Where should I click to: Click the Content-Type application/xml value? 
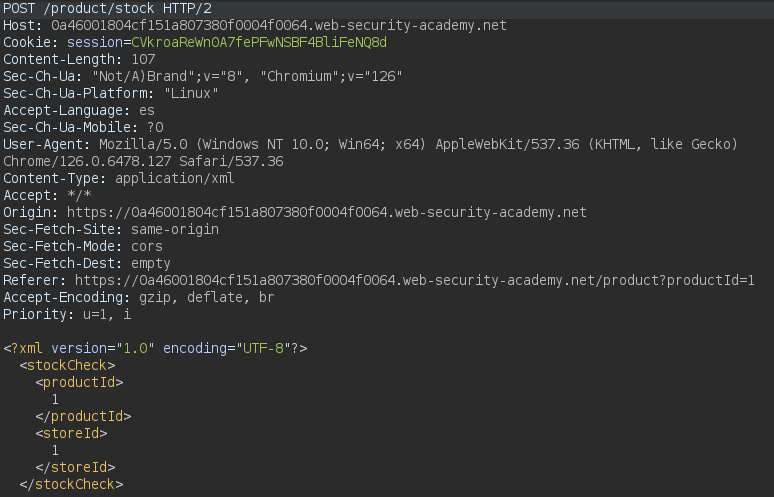click(x=175, y=178)
